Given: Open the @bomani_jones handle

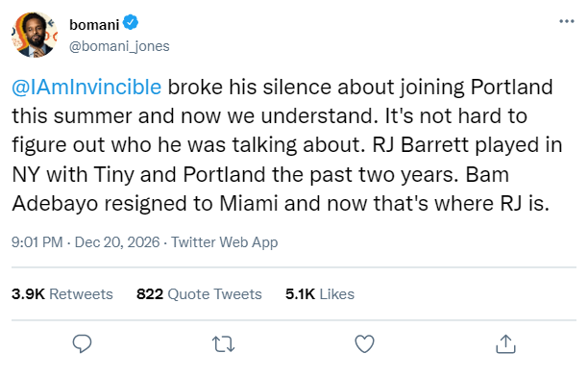Looking at the screenshot, I should coord(119,46).
